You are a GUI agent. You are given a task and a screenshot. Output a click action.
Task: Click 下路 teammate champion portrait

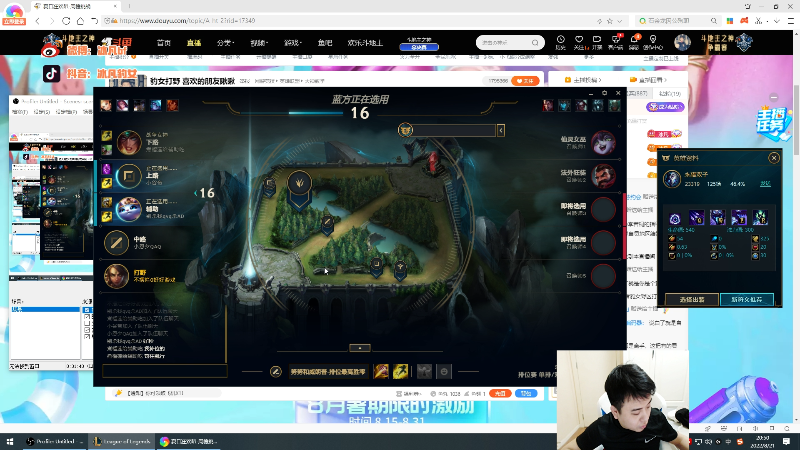click(x=129, y=142)
